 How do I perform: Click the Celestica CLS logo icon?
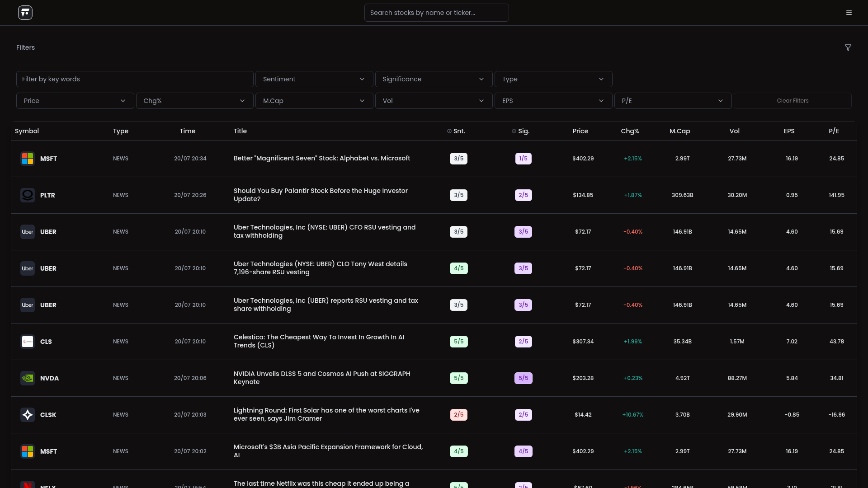28,342
